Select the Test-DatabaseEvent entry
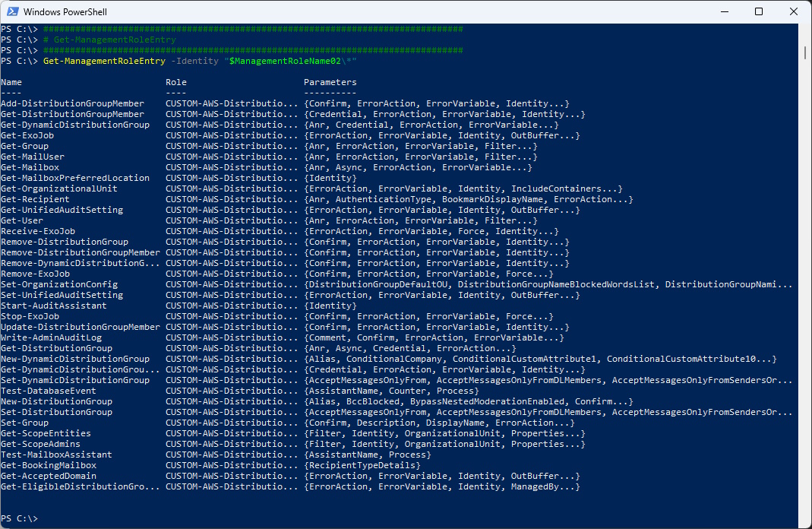Viewport: 812px width, 529px height. coord(48,391)
